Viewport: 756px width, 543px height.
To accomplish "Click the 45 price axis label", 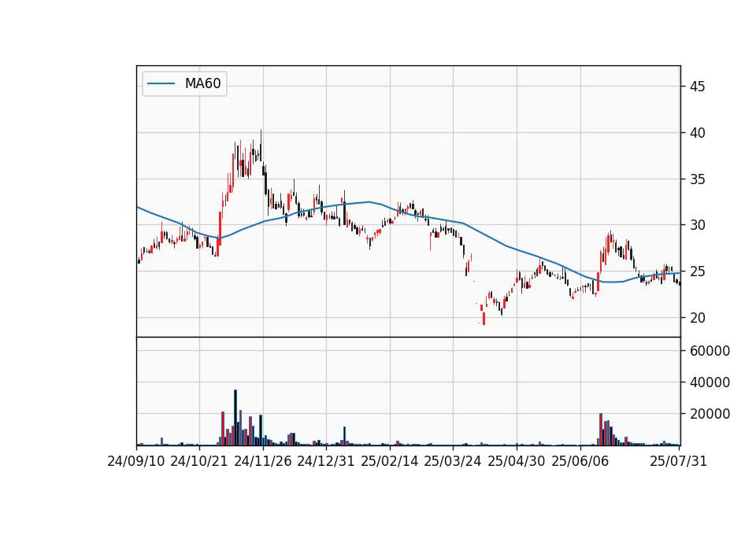I will (x=697, y=87).
